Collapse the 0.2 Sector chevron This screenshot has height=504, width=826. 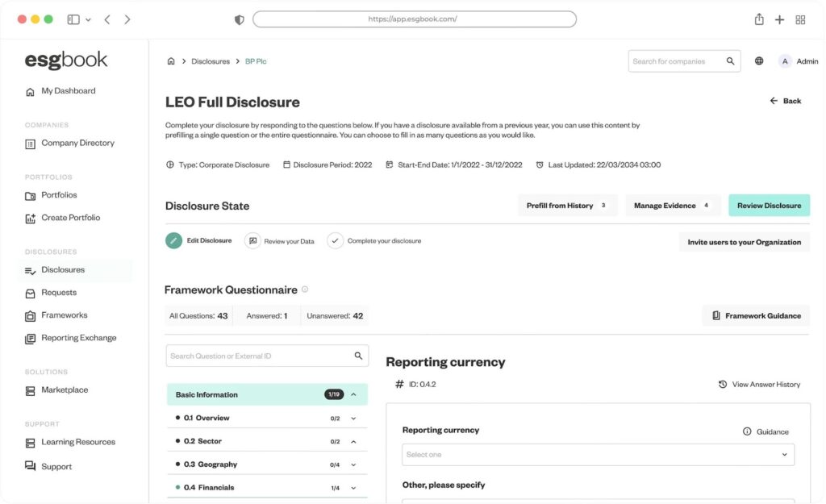pos(353,441)
